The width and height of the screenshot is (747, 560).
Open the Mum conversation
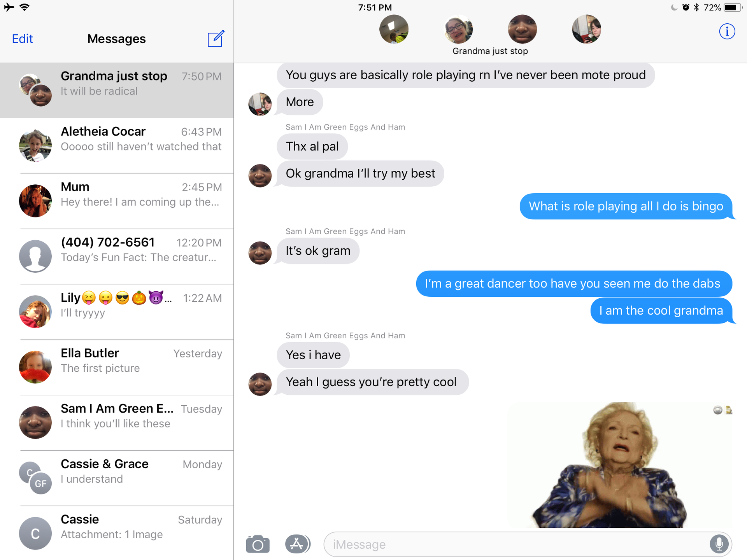[x=117, y=201]
